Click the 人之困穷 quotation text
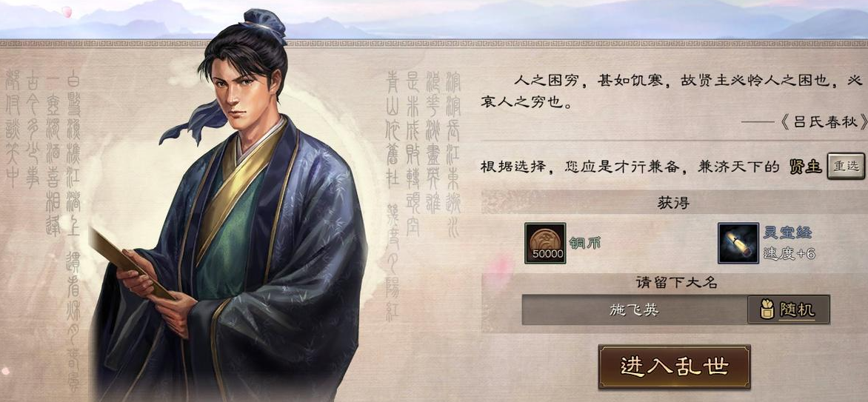868x402 pixels. (672, 91)
